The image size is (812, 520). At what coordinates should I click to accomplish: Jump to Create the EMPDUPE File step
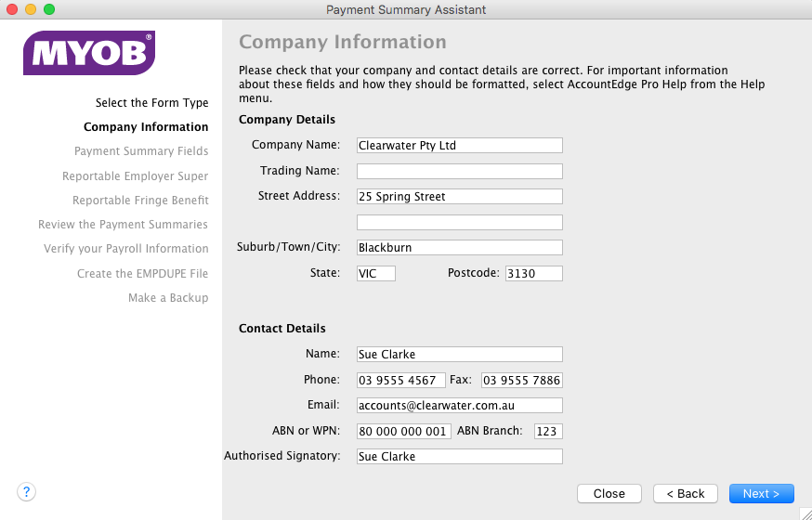142,273
